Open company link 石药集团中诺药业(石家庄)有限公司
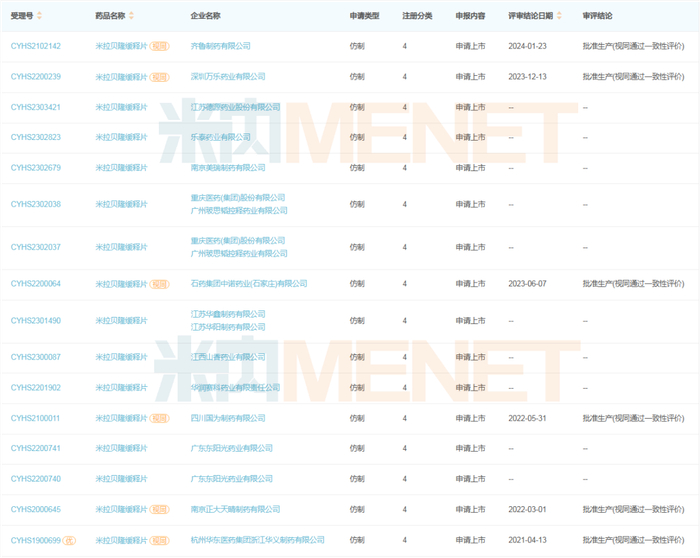Image resolution: width=700 pixels, height=558 pixels. click(249, 283)
